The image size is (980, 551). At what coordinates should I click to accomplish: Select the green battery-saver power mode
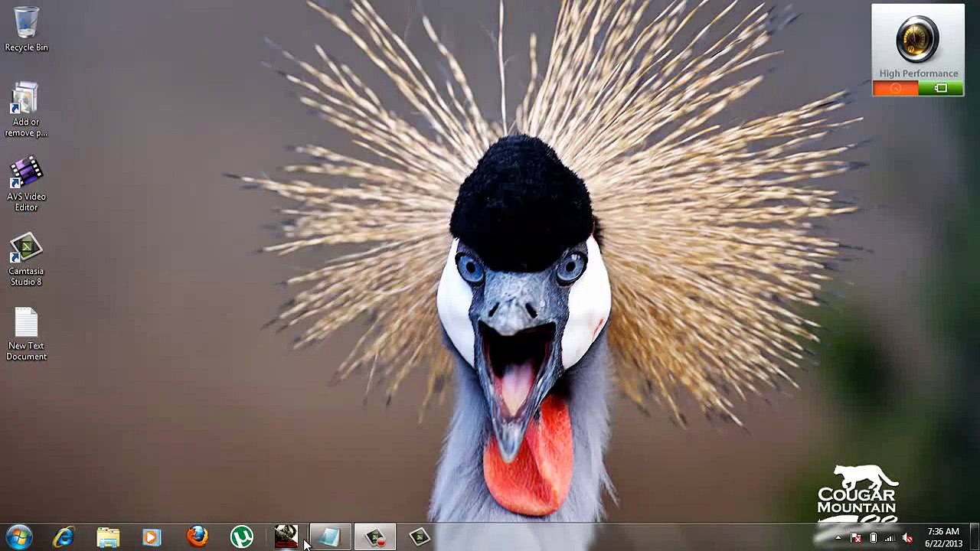pos(941,89)
